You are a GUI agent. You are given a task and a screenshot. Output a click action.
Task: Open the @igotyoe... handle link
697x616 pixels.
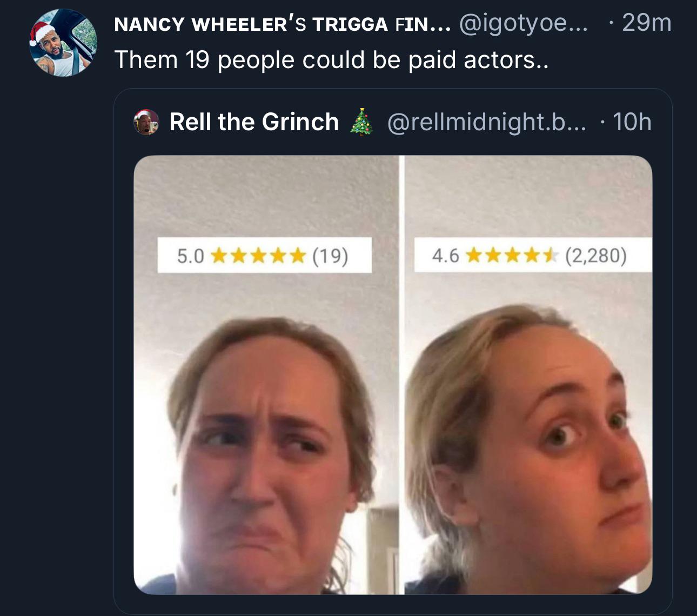point(522,24)
